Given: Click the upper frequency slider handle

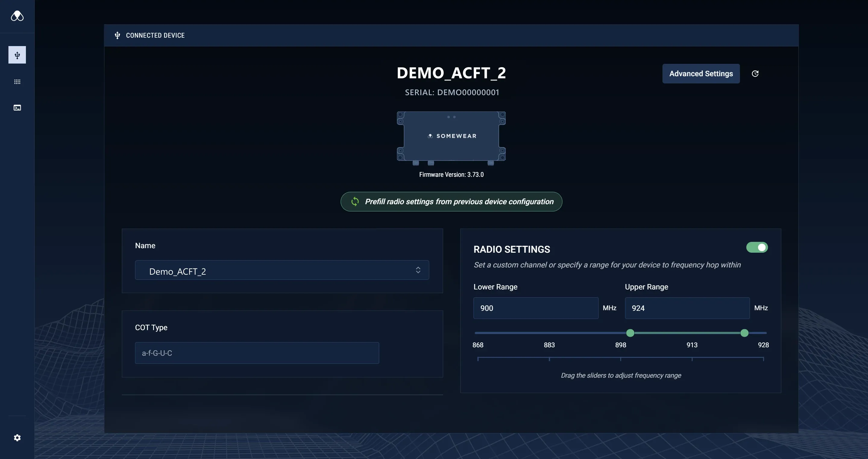Looking at the screenshot, I should pos(744,333).
